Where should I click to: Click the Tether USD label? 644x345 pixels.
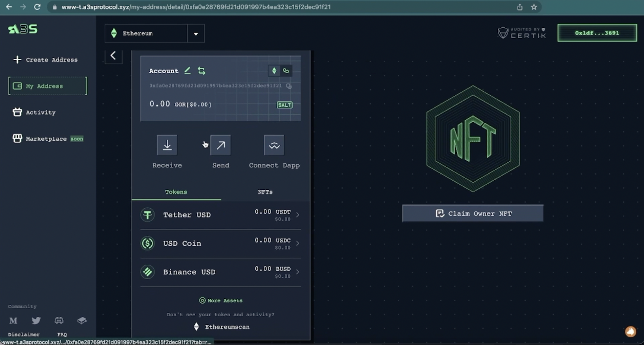[x=187, y=215]
